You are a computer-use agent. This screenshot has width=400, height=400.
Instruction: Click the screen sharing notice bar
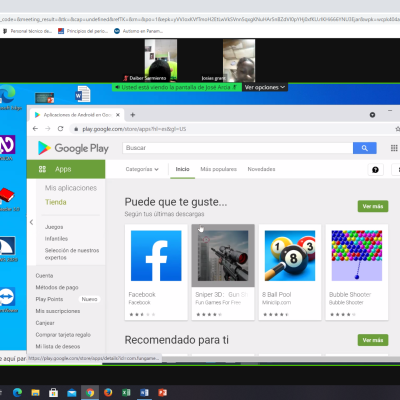pyautogui.click(x=177, y=87)
